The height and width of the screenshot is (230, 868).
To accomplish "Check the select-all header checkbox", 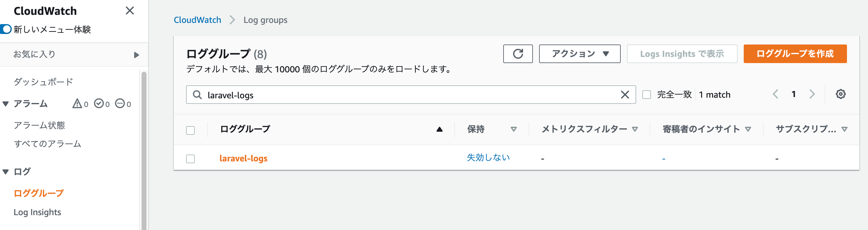I will pos(190,130).
